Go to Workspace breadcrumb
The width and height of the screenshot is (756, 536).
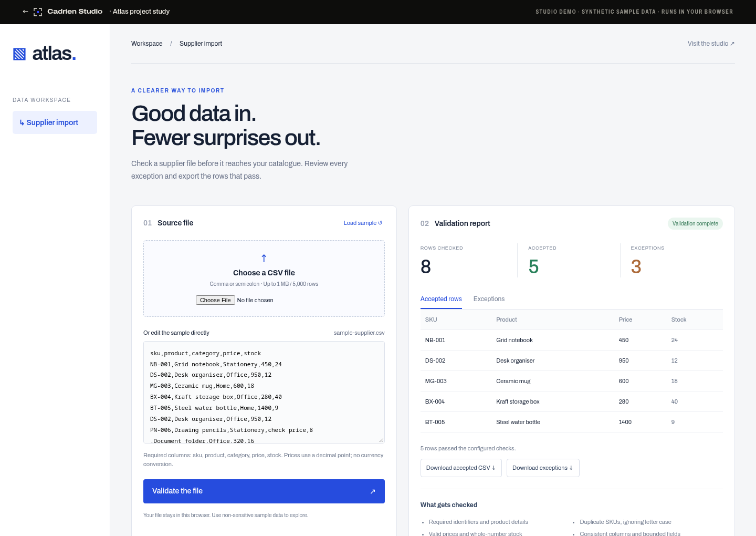(x=147, y=44)
